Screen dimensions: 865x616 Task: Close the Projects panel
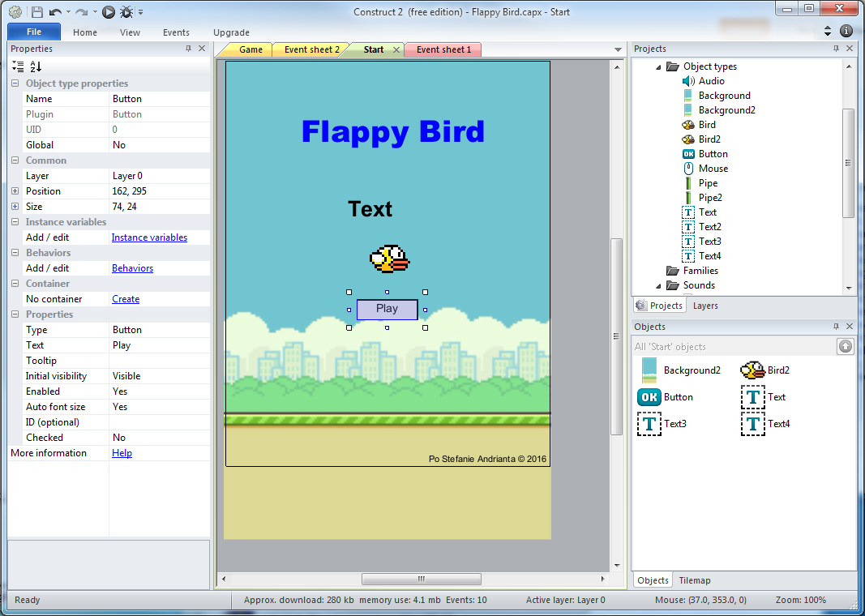850,49
